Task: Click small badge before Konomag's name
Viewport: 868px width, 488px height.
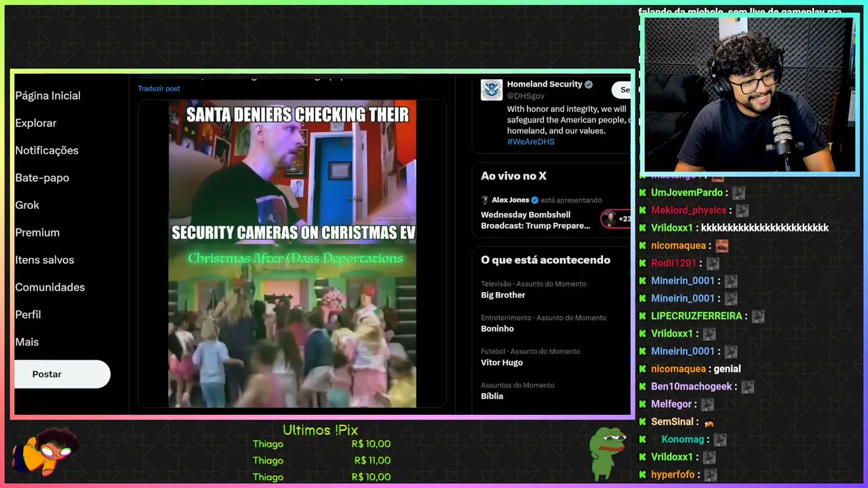Action: click(x=654, y=439)
